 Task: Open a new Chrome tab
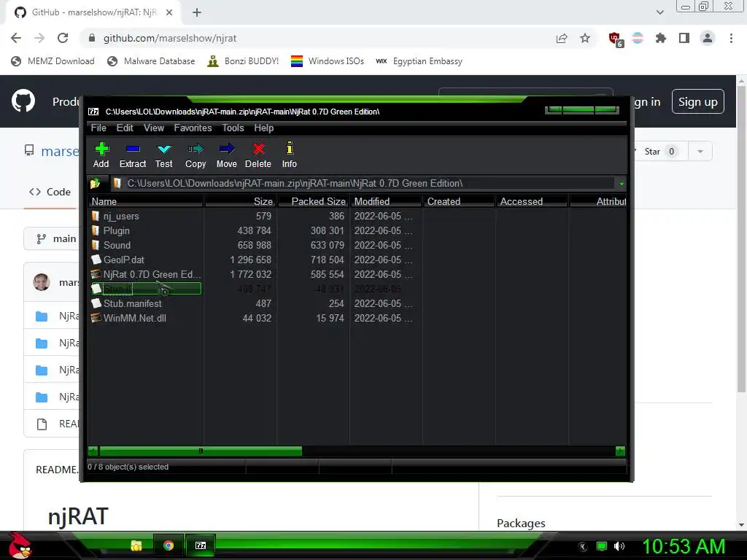click(197, 12)
